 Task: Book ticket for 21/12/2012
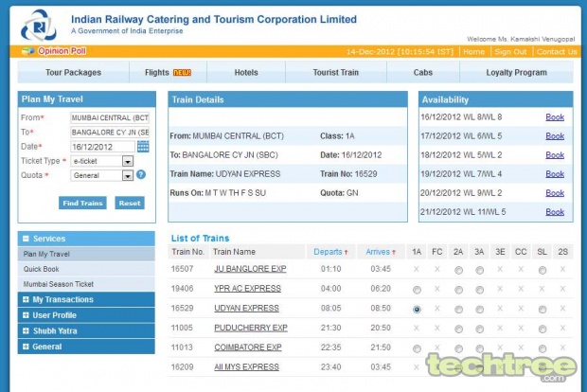(555, 212)
